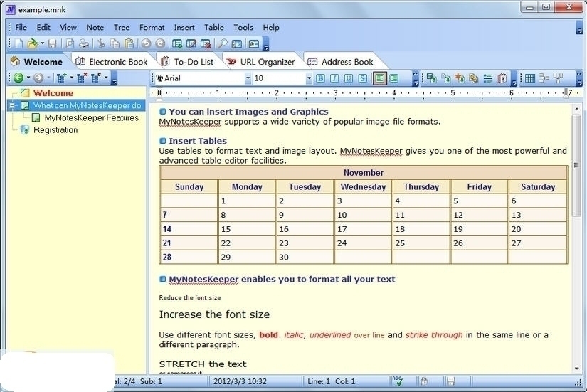Click the add note icon with green arrow
587x392 pixels.
click(x=177, y=44)
